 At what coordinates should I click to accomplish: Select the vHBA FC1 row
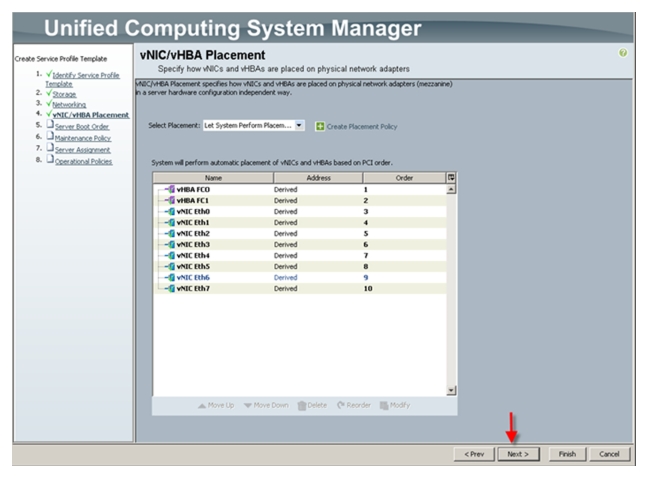click(x=300, y=200)
